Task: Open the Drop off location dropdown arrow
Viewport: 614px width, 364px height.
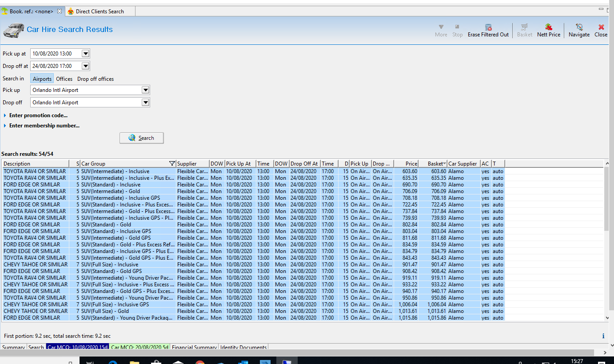Action: pyautogui.click(x=145, y=103)
